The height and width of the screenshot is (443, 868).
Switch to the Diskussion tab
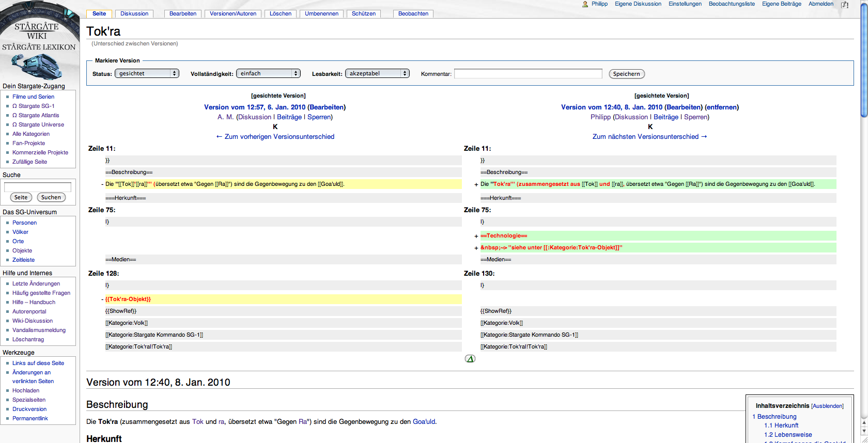134,14
